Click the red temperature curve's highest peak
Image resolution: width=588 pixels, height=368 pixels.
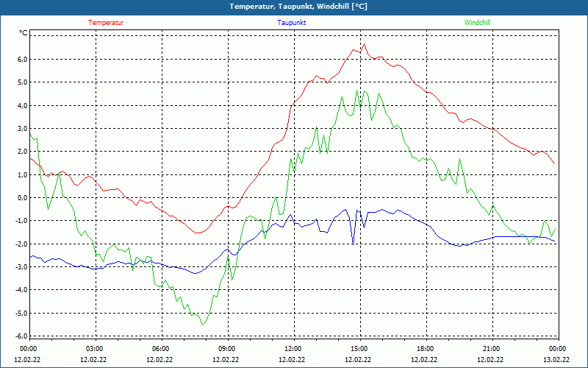363,44
